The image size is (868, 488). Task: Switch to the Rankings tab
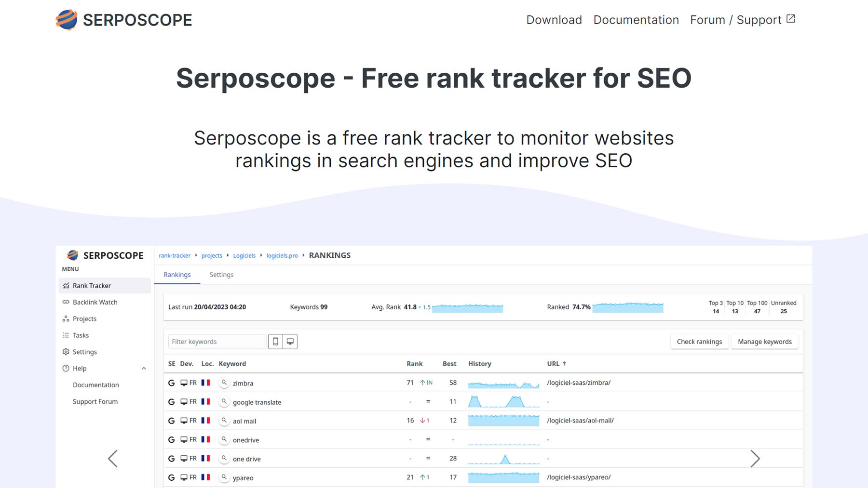177,275
